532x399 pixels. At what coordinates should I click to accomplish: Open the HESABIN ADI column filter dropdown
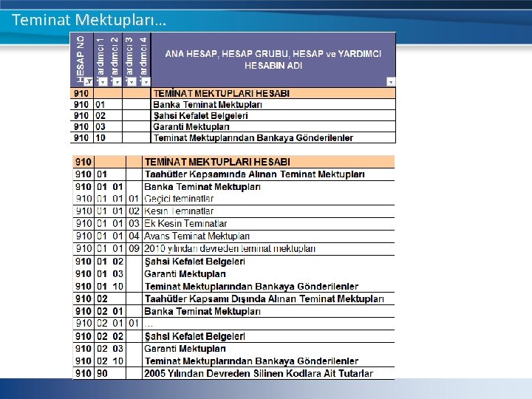391,82
